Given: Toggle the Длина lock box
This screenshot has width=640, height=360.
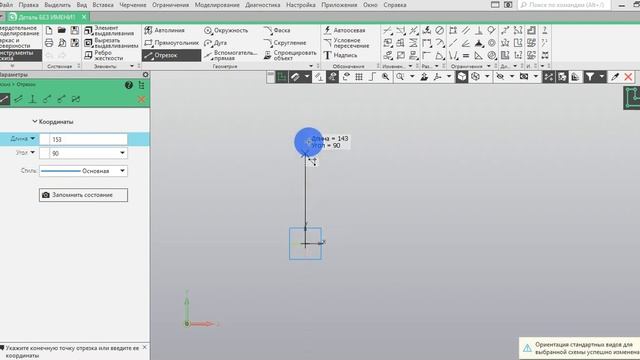Looking at the screenshot, I should 44,139.
